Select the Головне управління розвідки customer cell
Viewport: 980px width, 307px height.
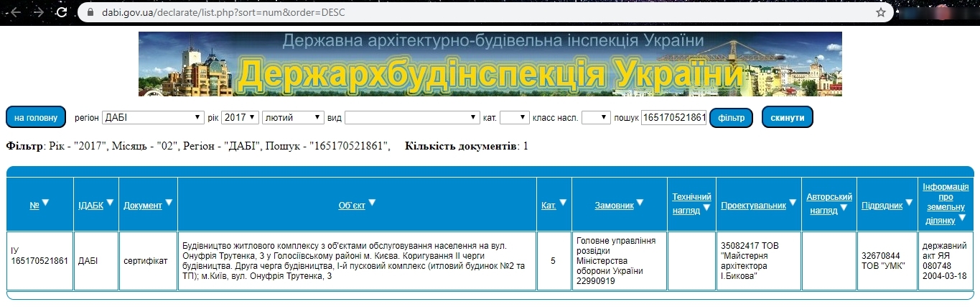click(620, 260)
